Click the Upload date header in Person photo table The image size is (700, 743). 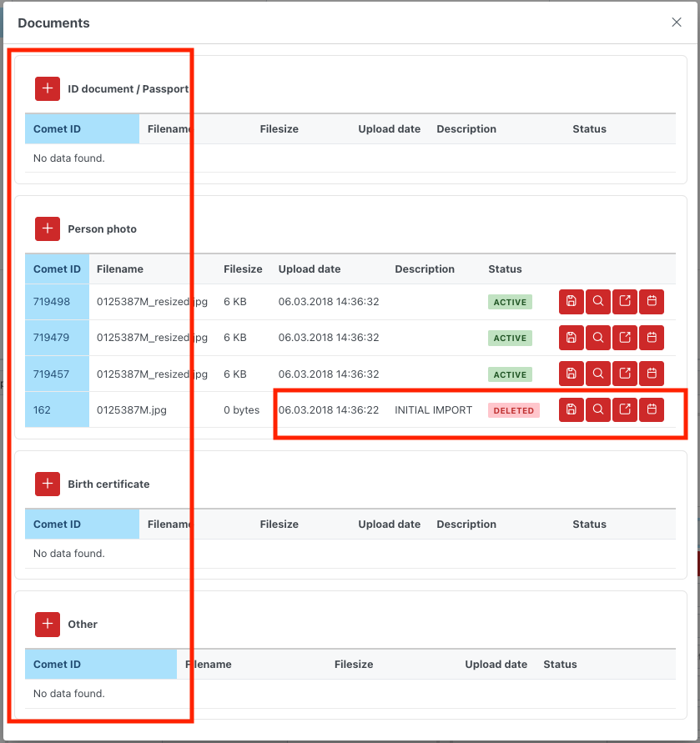click(310, 269)
